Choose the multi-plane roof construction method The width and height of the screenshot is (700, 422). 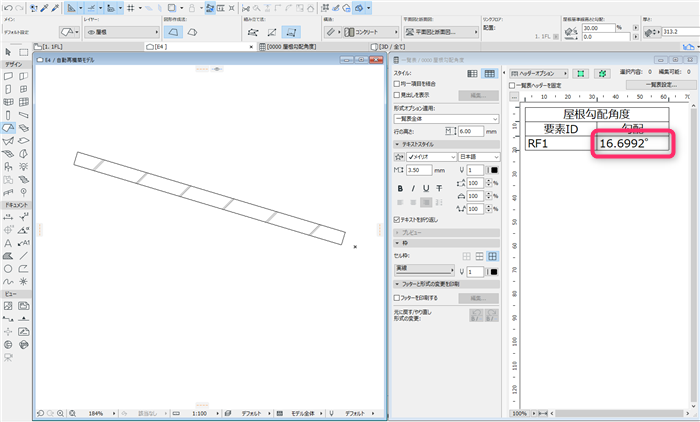click(x=192, y=32)
